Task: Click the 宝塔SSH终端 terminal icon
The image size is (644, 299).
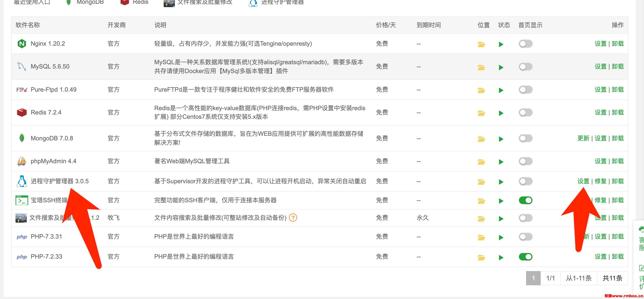Action: pyautogui.click(x=22, y=200)
